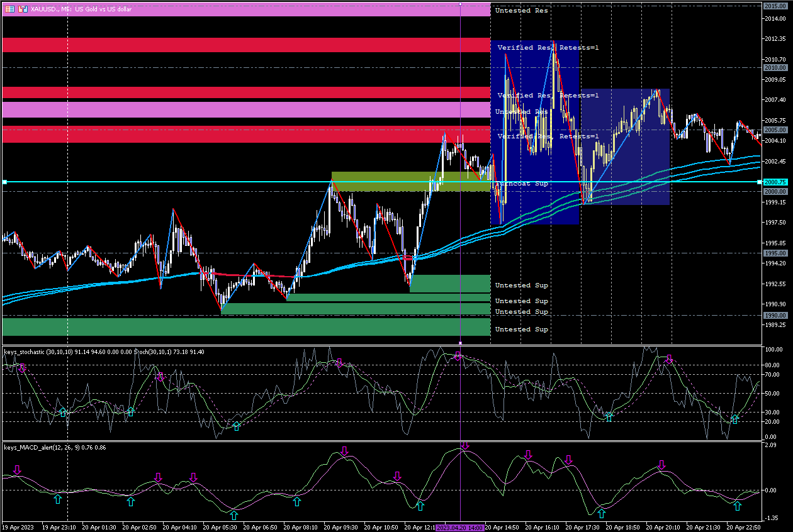Click the last cyan up arrow in MACD
This screenshot has height=532, width=793.
738,505
